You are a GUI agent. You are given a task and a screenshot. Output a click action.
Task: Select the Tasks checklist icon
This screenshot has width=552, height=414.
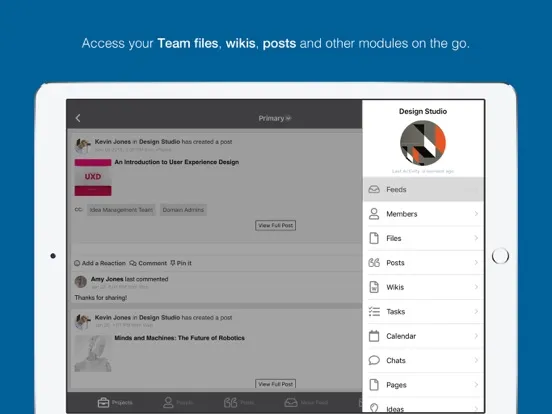[374, 312]
